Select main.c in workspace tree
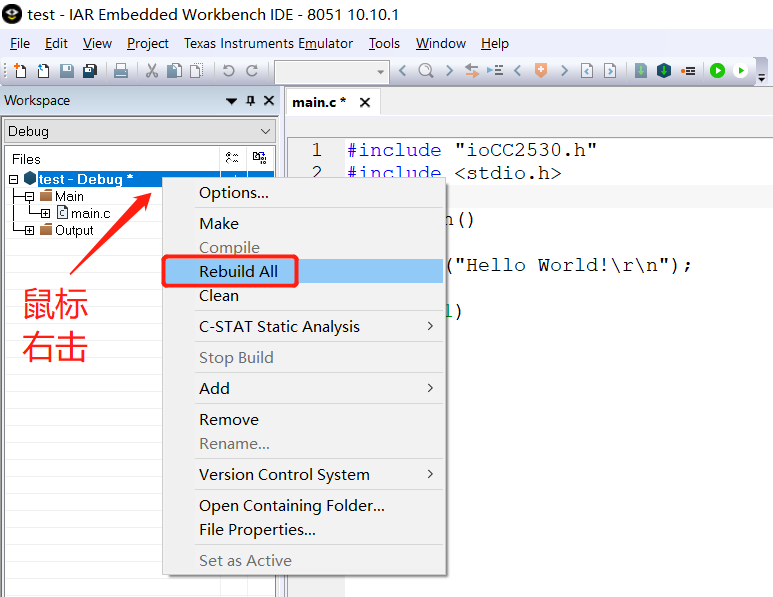Viewport: 773px width, 597px height. coord(91,213)
